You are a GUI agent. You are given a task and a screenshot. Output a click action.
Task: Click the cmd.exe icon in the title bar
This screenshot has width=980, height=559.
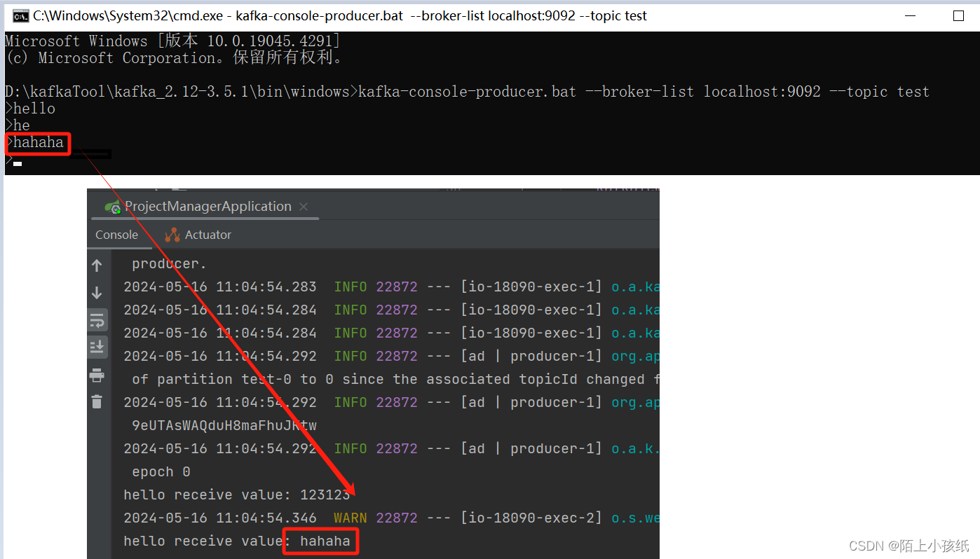click(x=20, y=16)
